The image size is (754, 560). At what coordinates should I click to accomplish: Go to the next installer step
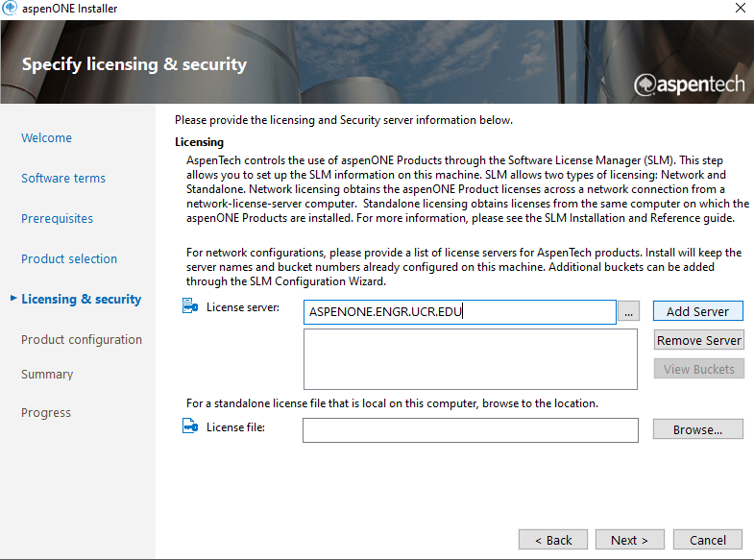(629, 540)
